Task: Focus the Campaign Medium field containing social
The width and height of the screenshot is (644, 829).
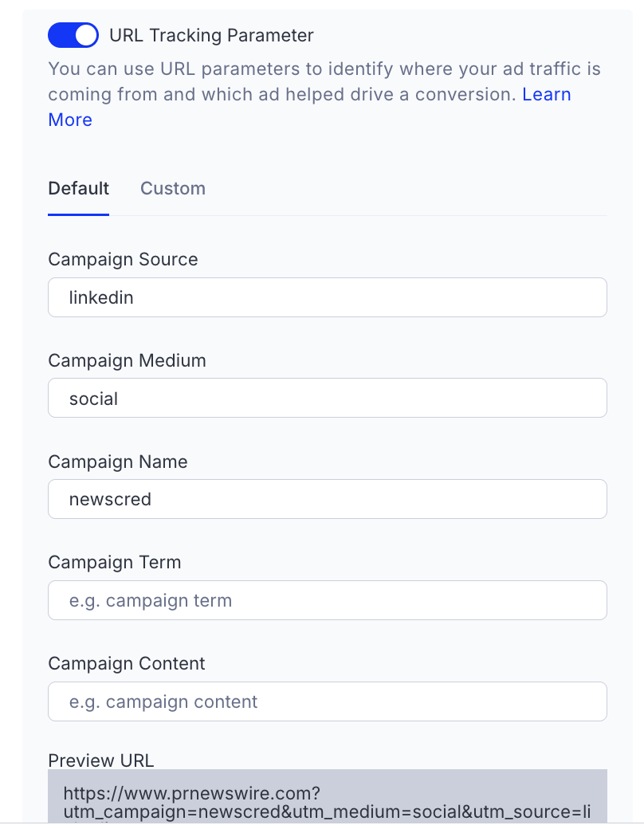Action: pyautogui.click(x=327, y=399)
